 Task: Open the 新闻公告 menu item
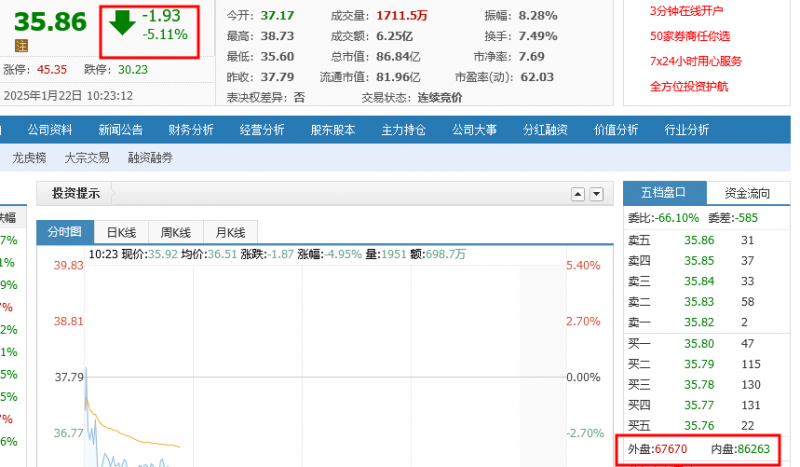point(120,130)
